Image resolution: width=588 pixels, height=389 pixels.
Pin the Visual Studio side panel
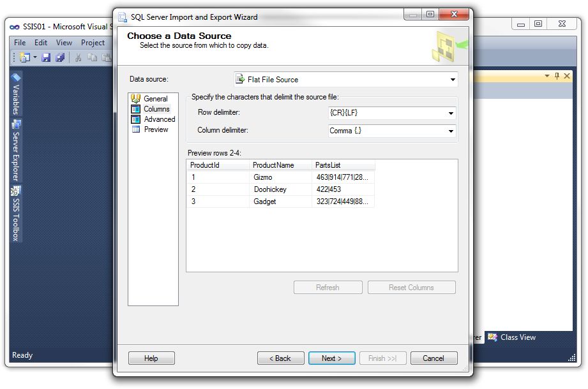point(557,76)
